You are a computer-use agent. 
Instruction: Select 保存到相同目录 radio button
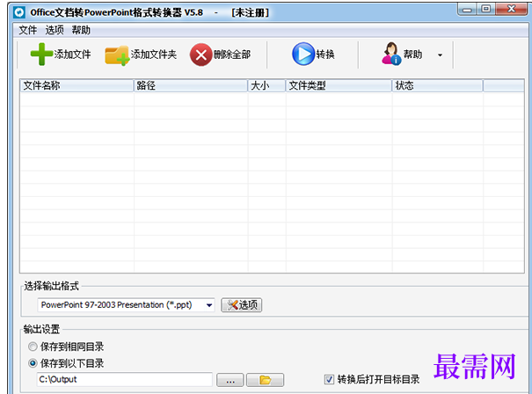click(33, 347)
